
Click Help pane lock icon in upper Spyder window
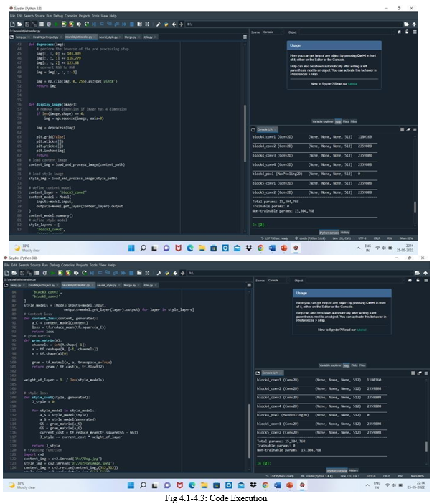tap(407, 32)
